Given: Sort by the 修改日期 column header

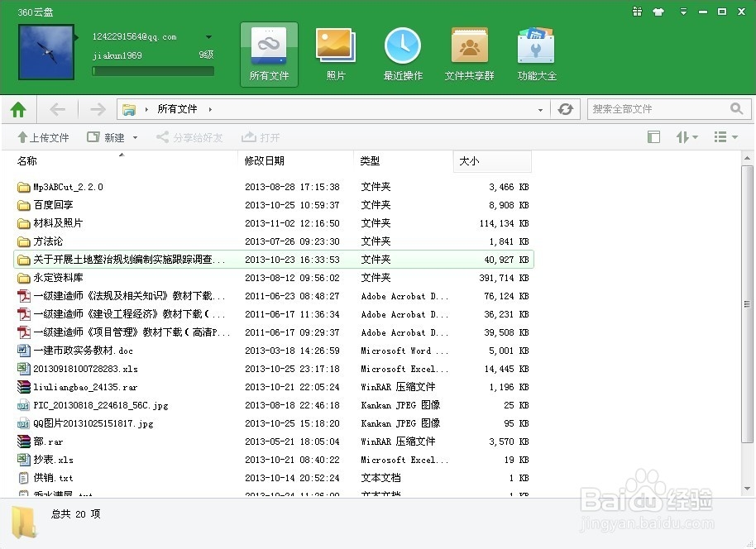Looking at the screenshot, I should [264, 161].
